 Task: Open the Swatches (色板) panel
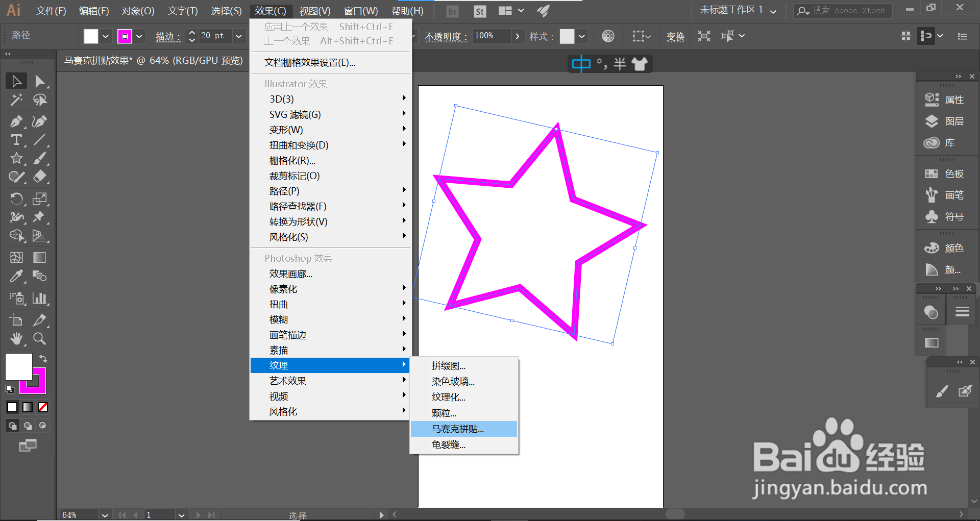(x=944, y=173)
